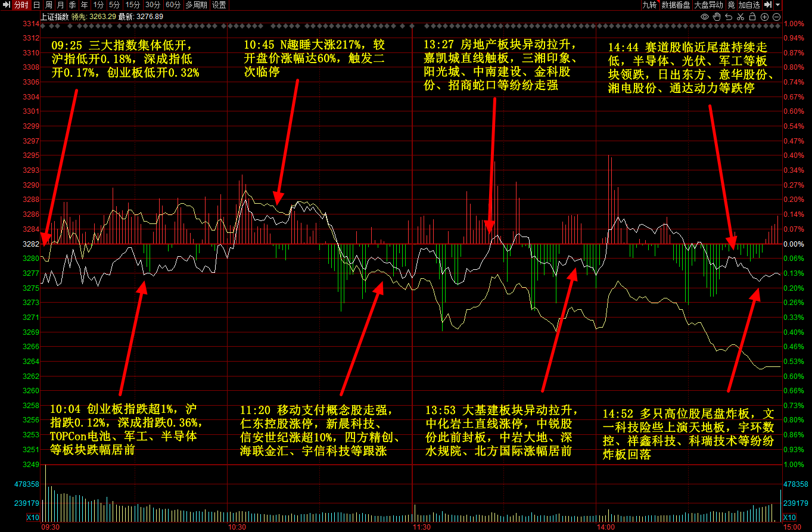The height and width of the screenshot is (532, 812).
Task: Select the hand pan tool icon
Action: (x=717, y=17)
